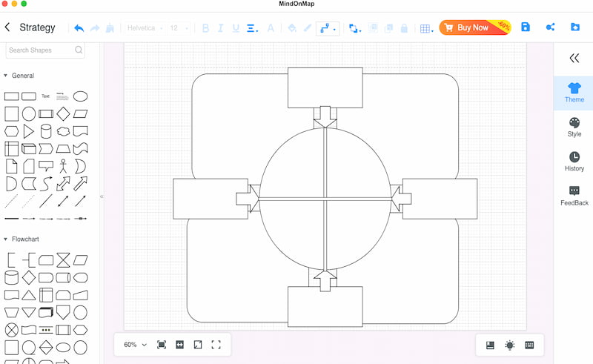
Task: Click the fill color bucket icon
Action: tap(292, 28)
